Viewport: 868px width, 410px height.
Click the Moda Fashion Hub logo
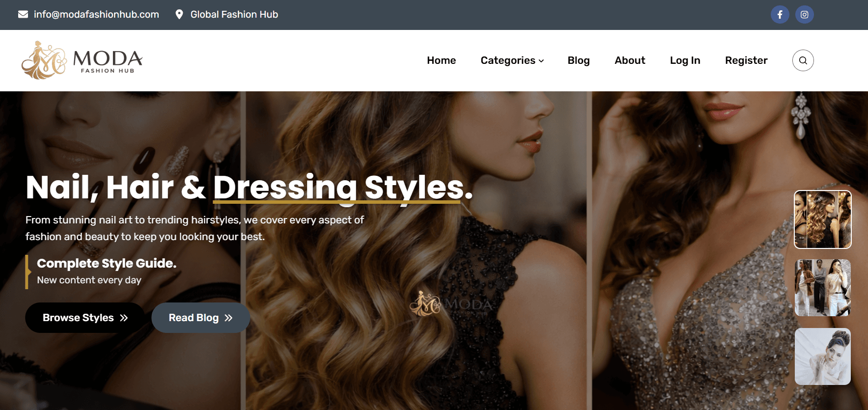(82, 60)
